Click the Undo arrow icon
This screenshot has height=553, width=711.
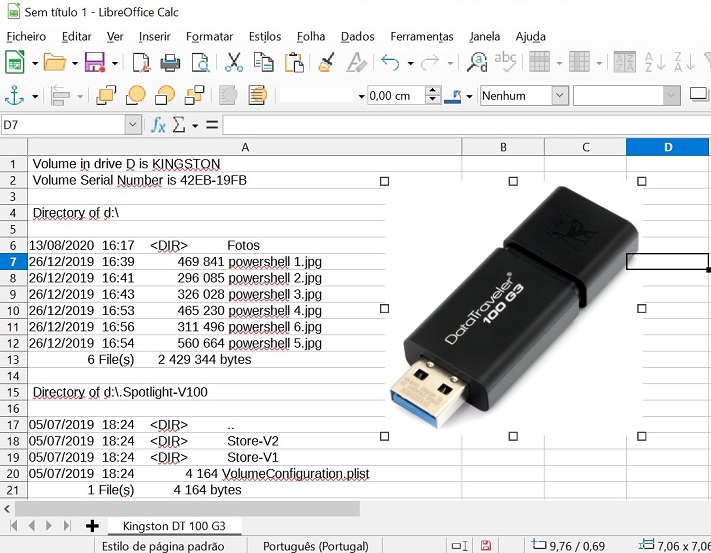coord(390,63)
